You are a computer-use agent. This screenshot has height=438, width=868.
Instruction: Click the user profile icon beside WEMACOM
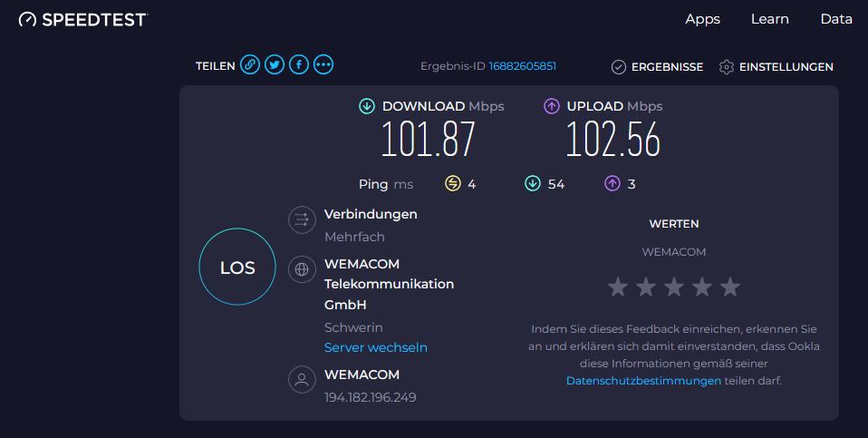302,379
